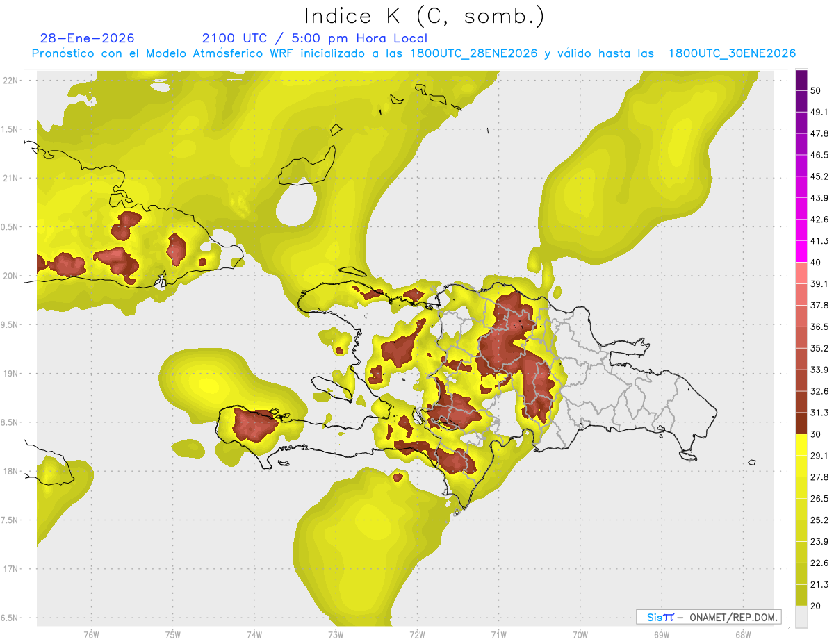Click the darkest purple swatch above 50

(801, 81)
